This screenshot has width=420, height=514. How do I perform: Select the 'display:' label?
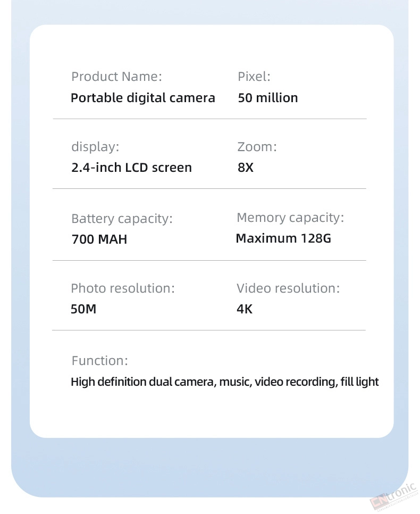click(95, 146)
